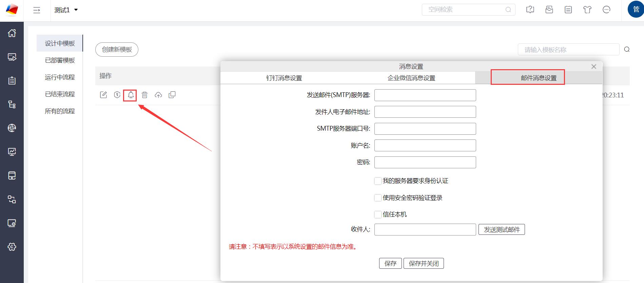Screen dimensions: 644x283
Task: Click the 账户名 input field
Action: coord(425,145)
